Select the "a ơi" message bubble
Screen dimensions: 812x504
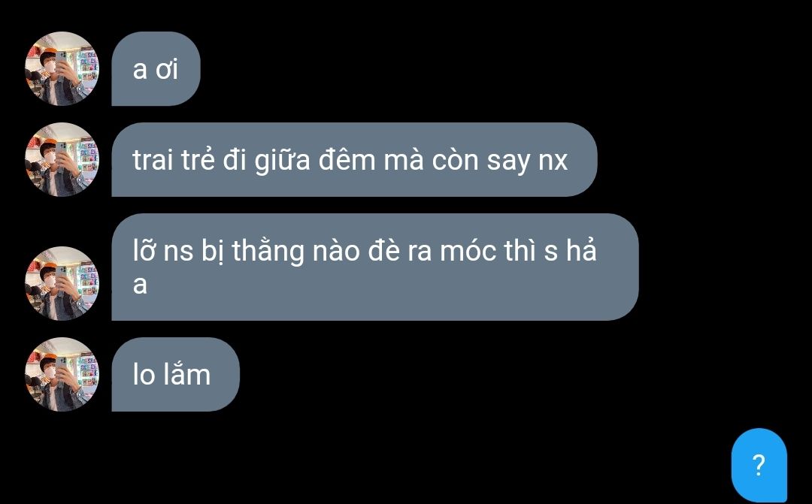(x=156, y=69)
